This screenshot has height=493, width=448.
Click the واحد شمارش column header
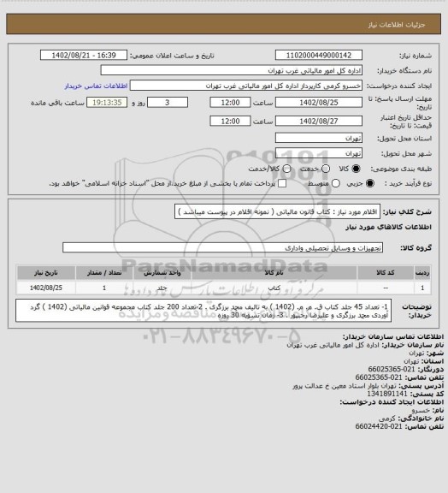pyautogui.click(x=162, y=272)
